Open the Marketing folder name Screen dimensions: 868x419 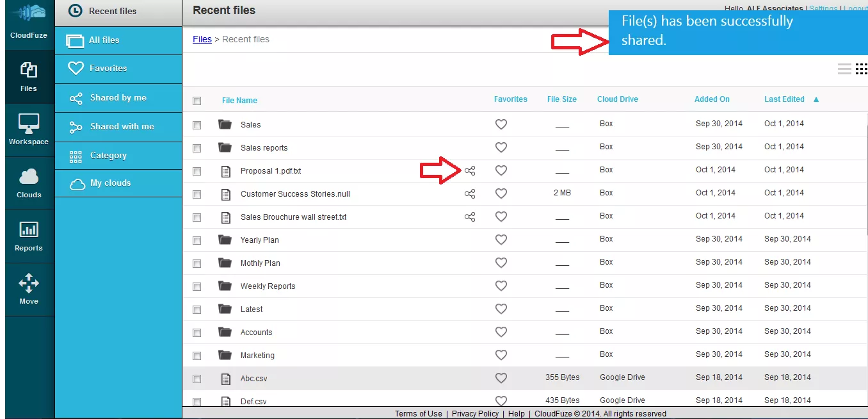coord(257,356)
